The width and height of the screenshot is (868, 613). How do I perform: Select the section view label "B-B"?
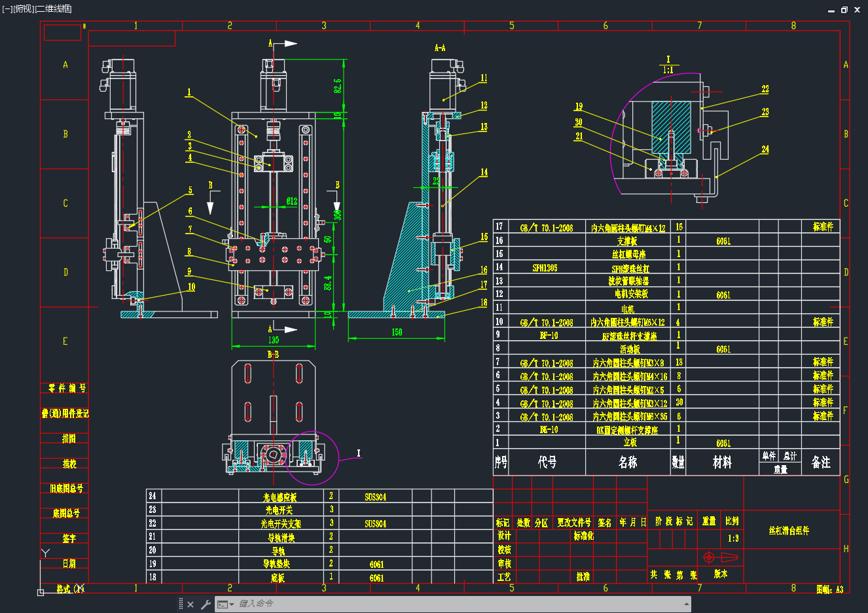(x=273, y=355)
